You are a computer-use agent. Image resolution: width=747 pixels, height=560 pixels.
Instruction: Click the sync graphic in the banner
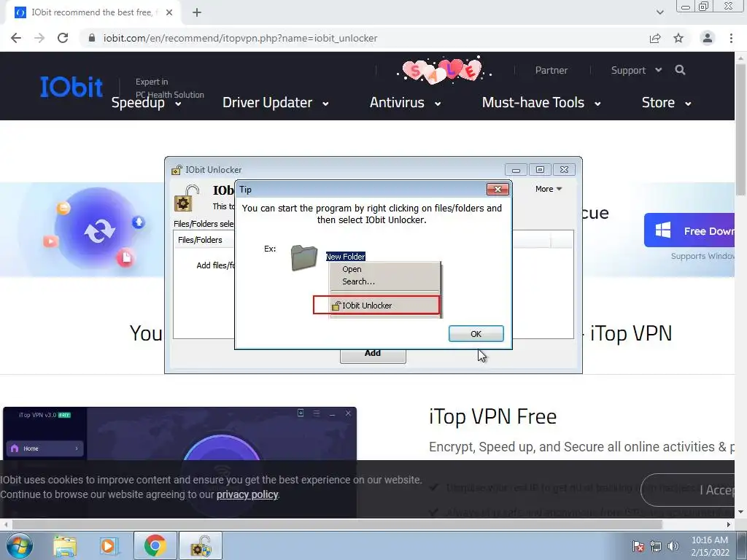(99, 231)
